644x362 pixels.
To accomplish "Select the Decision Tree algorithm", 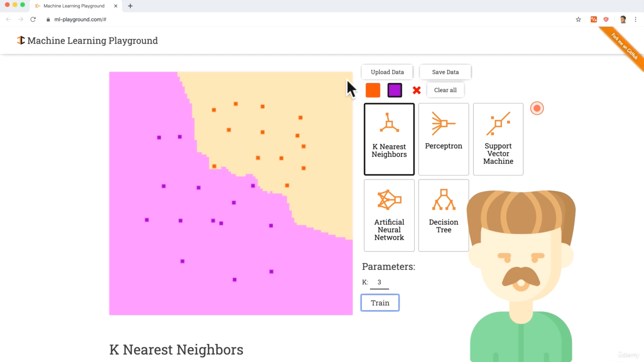I will (443, 215).
